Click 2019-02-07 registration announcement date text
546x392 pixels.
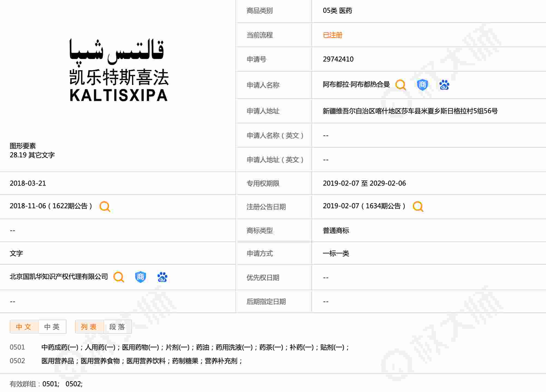click(x=341, y=206)
